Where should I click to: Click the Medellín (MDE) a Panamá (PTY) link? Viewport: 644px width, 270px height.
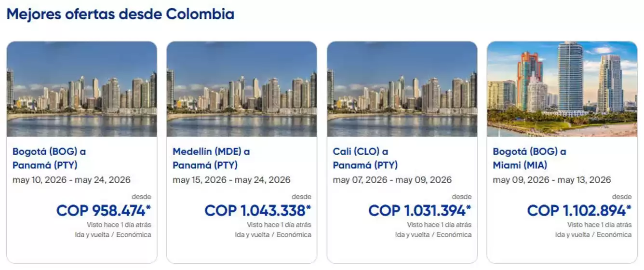pos(211,158)
